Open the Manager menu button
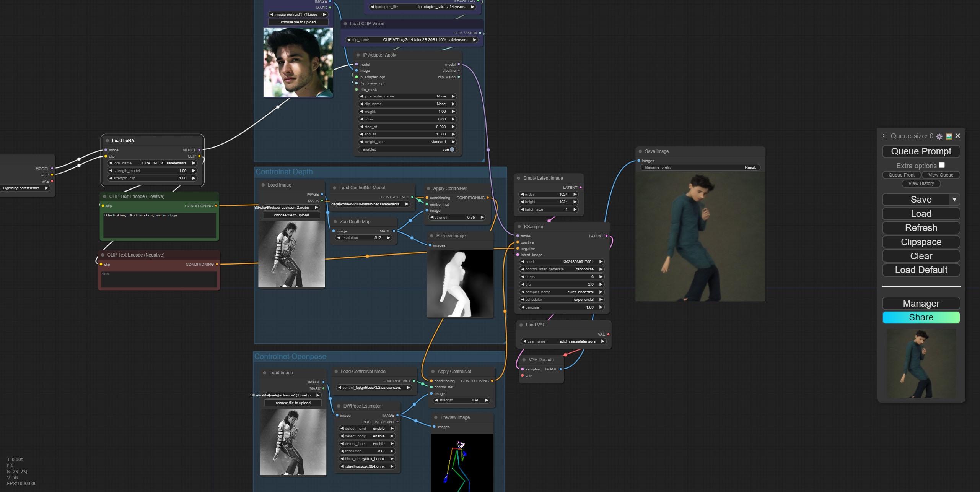 pos(921,304)
